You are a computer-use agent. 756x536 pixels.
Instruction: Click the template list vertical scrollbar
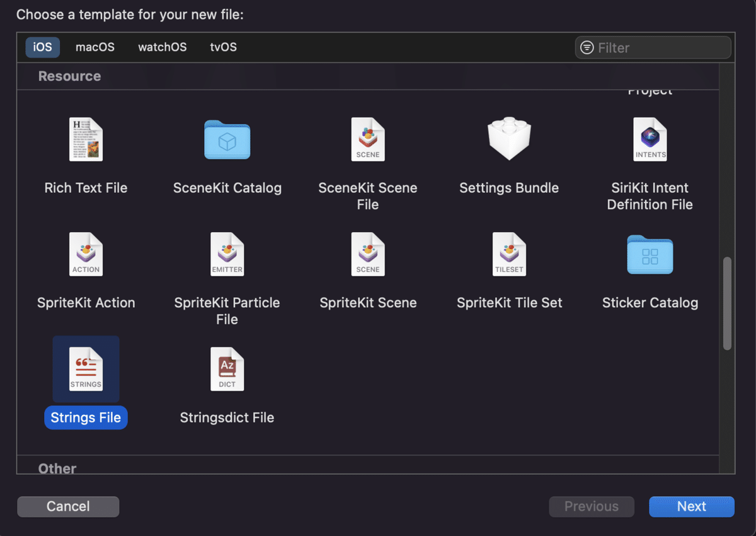tap(727, 303)
